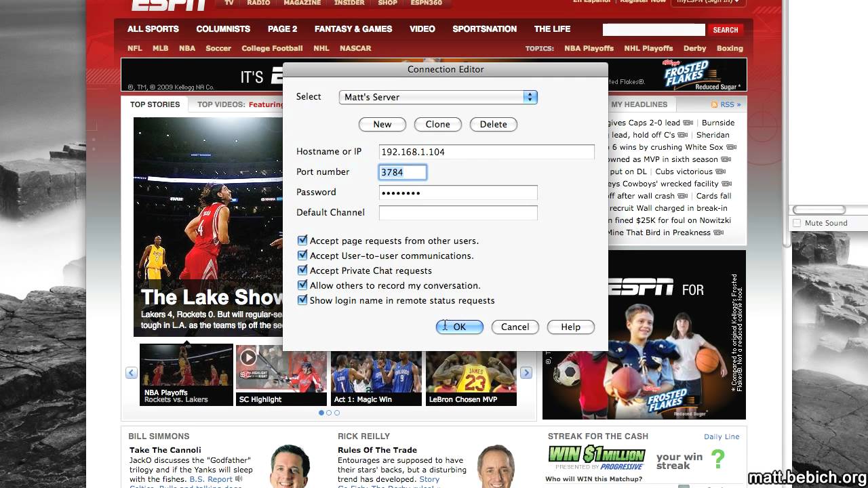This screenshot has height=488, width=868.
Task: Toggle Accept Private Chat requests checkbox
Action: [302, 270]
